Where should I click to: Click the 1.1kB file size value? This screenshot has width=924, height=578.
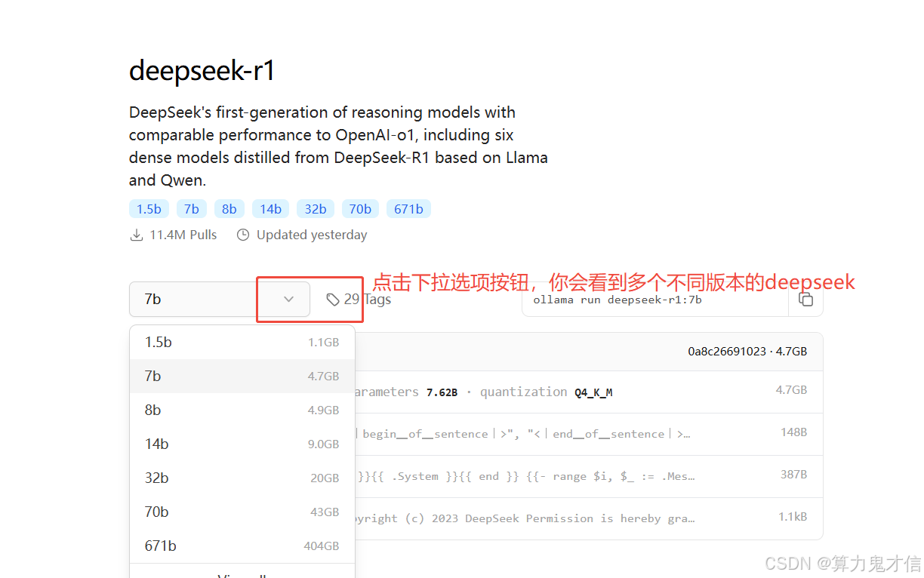click(793, 517)
